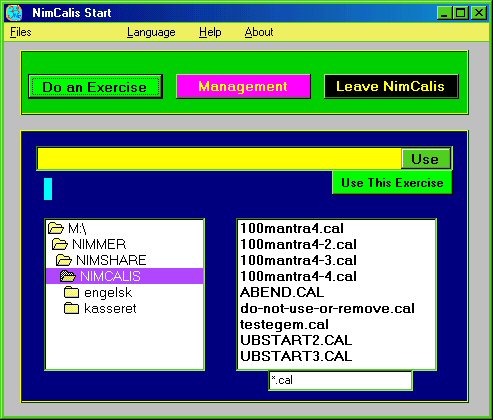493x420 pixels.
Task: Click the Use This Exercise button
Action: point(392,183)
